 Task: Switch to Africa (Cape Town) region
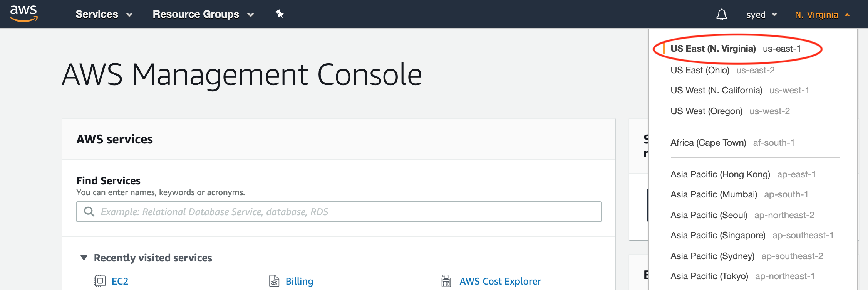(732, 143)
